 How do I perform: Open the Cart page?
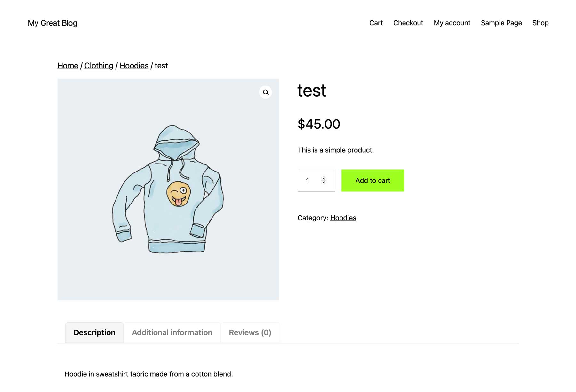coord(376,23)
